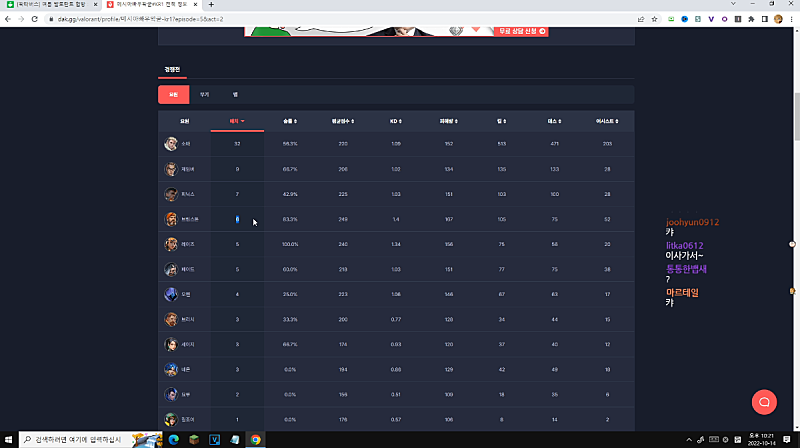Click the Phoenix agent avatar in the 7-match row
The width and height of the screenshot is (800, 448).
point(171,194)
